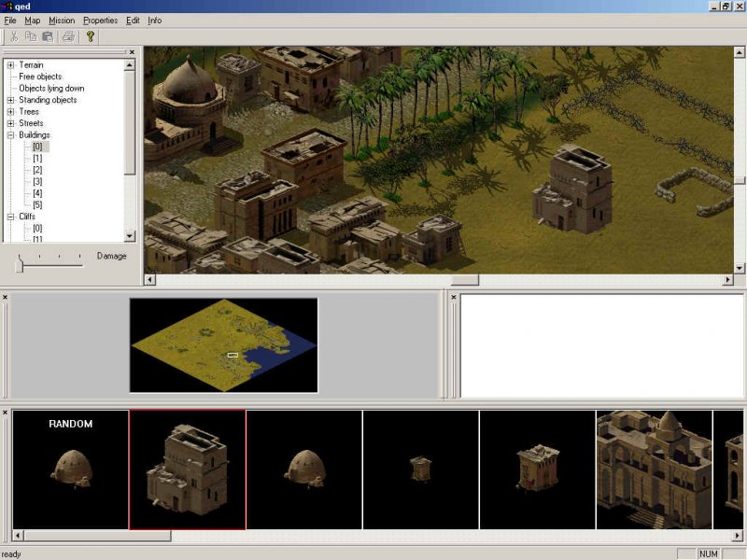Click the Print toolbar icon
This screenshot has height=560, width=747.
(68, 36)
